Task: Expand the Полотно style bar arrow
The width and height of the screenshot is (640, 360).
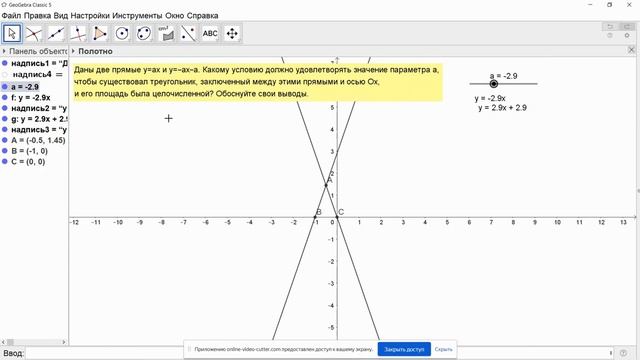Action: [73, 51]
